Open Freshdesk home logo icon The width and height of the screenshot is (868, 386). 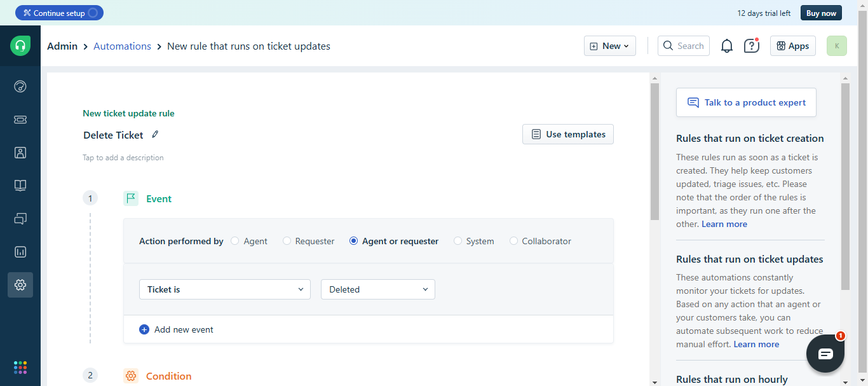[20, 46]
